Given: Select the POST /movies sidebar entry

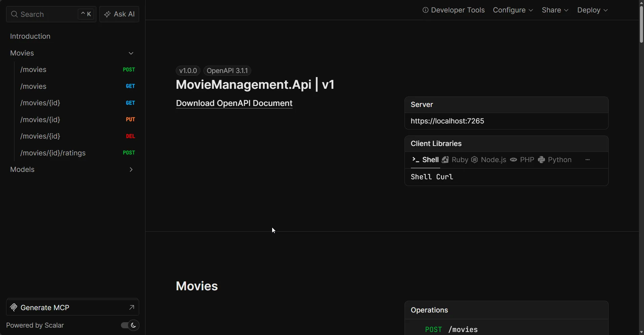Looking at the screenshot, I should pyautogui.click(x=77, y=70).
